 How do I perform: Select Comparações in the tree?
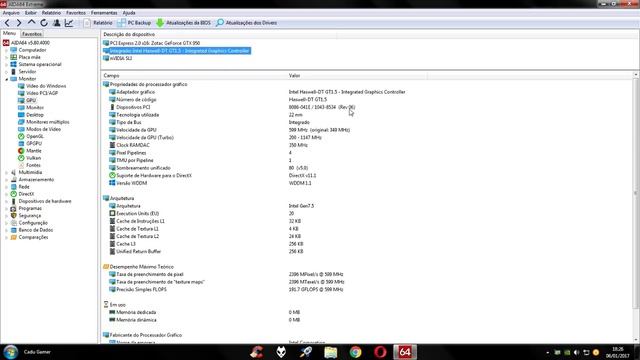(29, 237)
